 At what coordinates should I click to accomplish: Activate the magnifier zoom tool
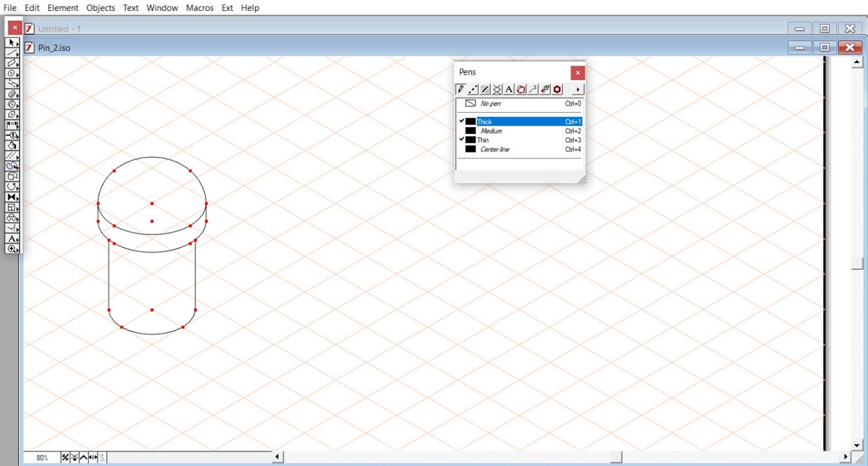coord(12,249)
